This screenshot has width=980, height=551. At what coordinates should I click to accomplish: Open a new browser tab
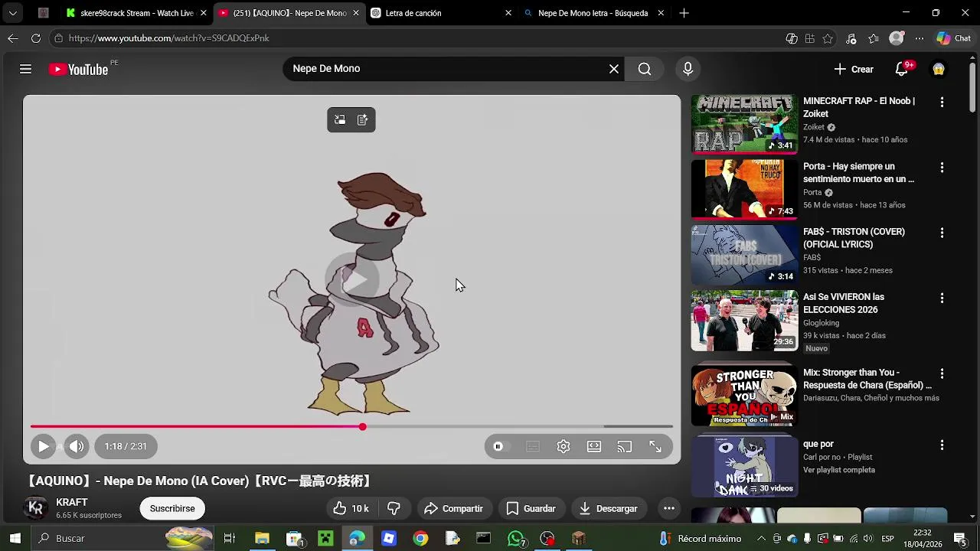[x=684, y=13]
